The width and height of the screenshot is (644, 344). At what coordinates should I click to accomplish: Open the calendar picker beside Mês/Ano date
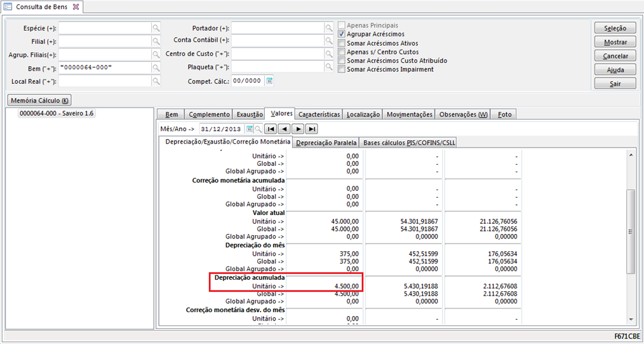(x=250, y=129)
